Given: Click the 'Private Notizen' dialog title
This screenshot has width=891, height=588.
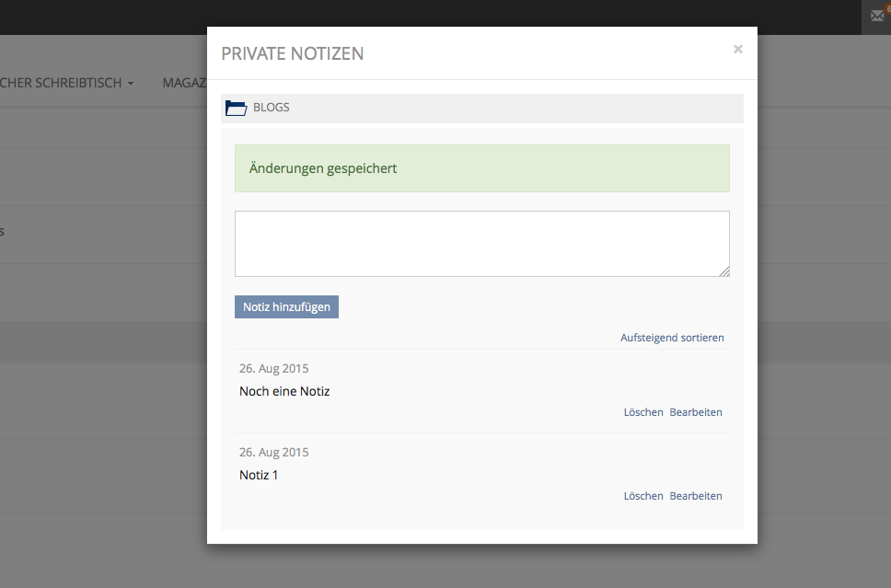Looking at the screenshot, I should (293, 53).
